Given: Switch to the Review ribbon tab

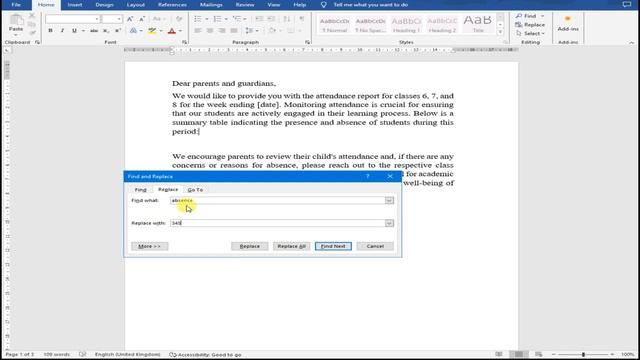Looking at the screenshot, I should pyautogui.click(x=245, y=5).
